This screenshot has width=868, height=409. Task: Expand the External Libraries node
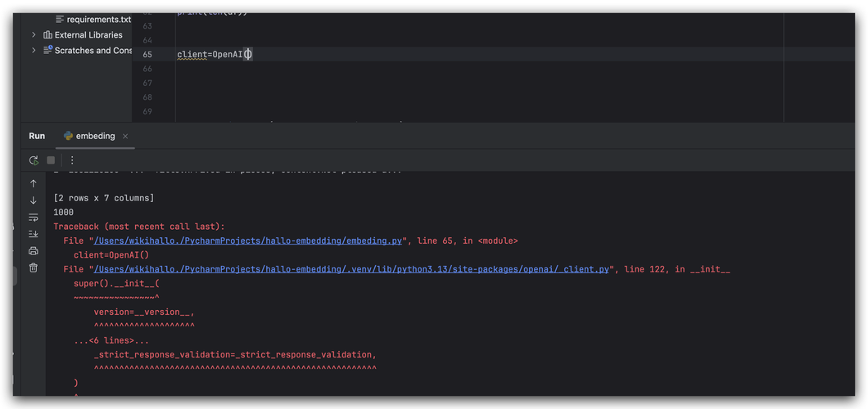34,35
